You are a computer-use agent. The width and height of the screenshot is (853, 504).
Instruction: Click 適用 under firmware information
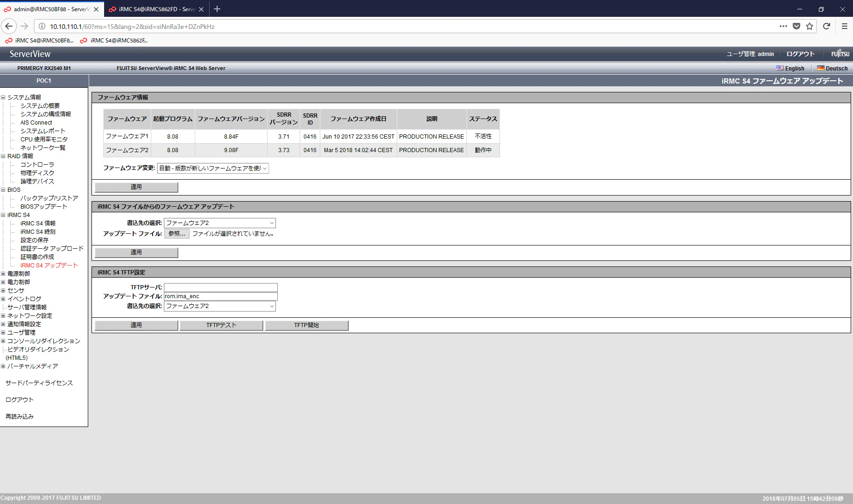point(136,187)
